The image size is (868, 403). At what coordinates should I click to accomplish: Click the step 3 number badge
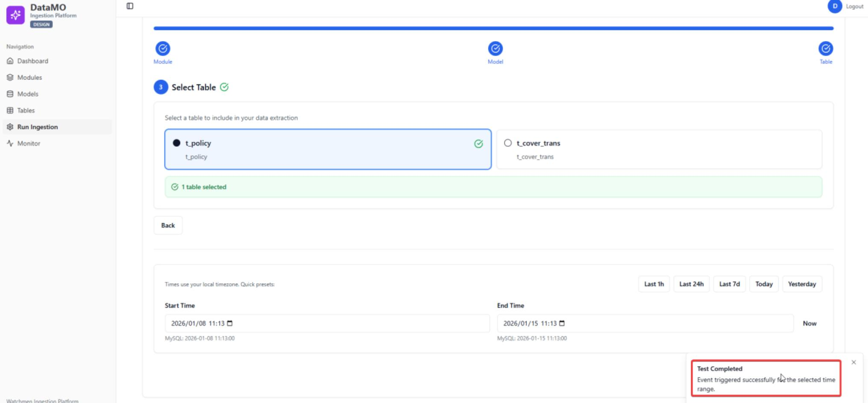pos(161,87)
